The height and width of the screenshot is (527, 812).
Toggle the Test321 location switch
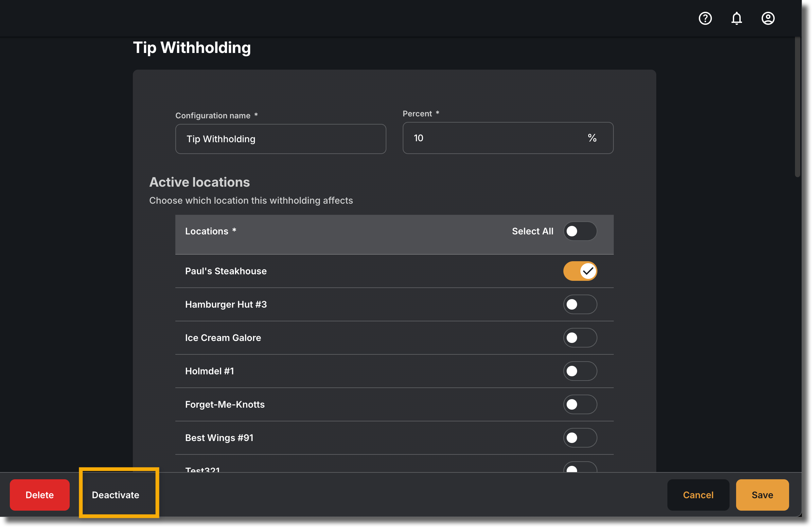[x=580, y=467]
